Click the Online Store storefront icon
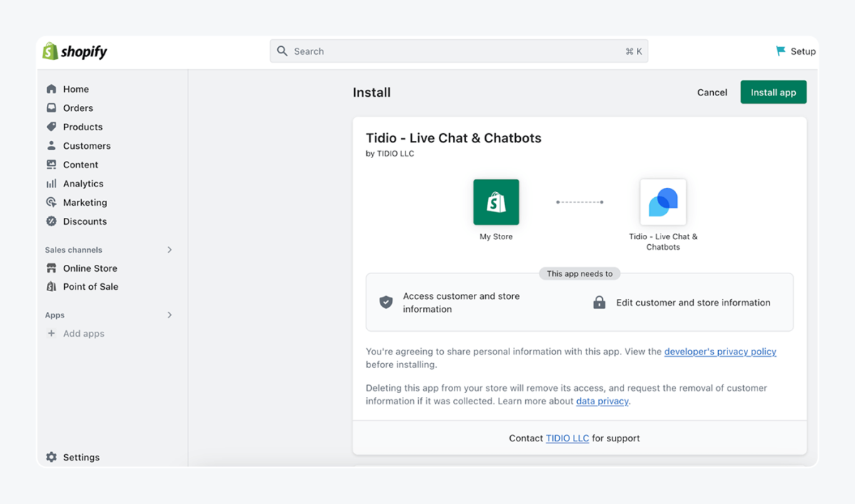 [51, 268]
